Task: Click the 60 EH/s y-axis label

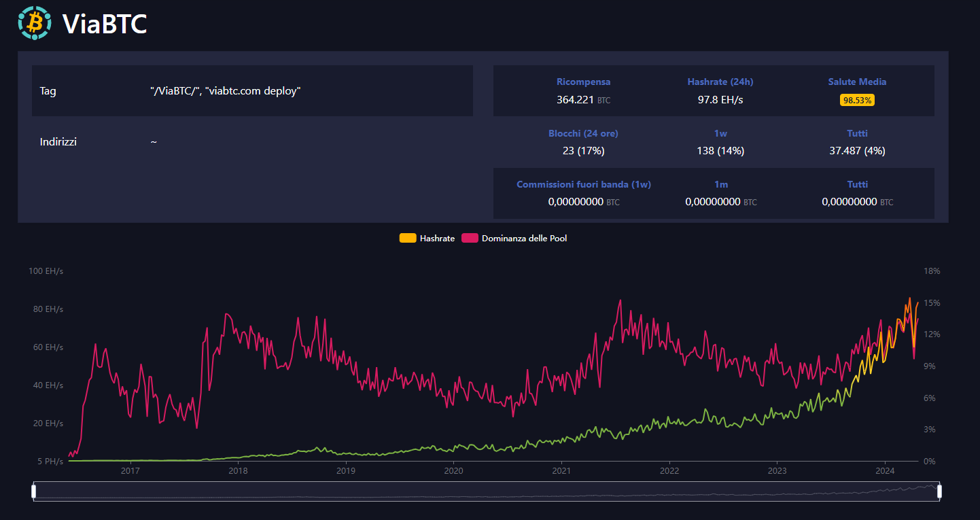Action: [48, 347]
